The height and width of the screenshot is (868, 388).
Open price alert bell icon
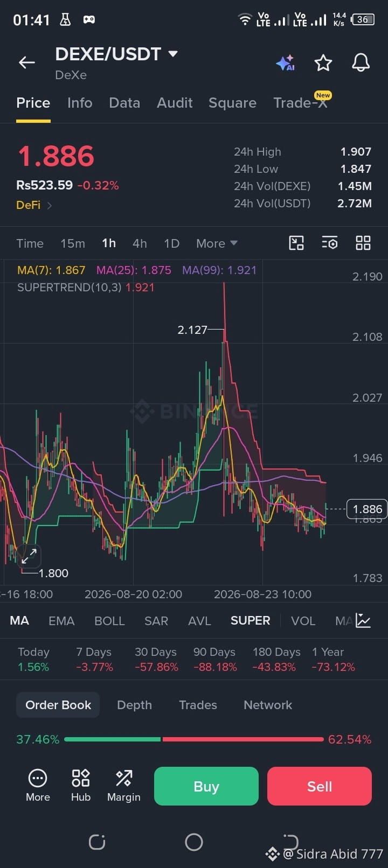[x=361, y=62]
